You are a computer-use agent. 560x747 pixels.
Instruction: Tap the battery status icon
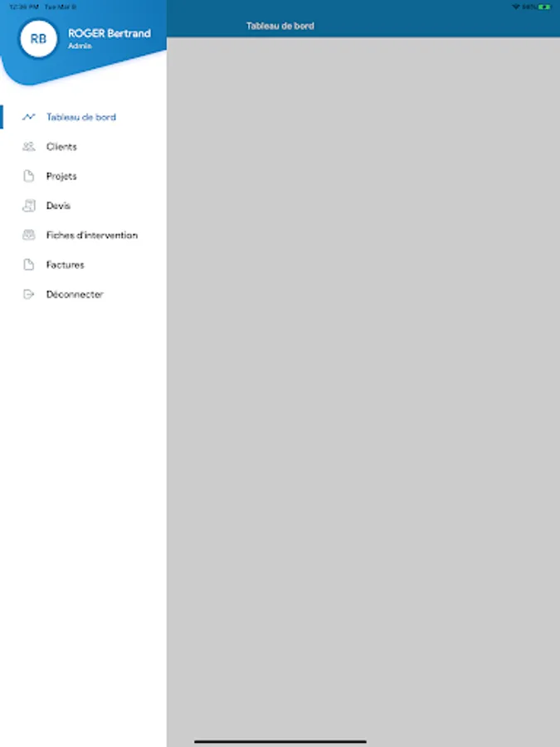click(x=544, y=7)
